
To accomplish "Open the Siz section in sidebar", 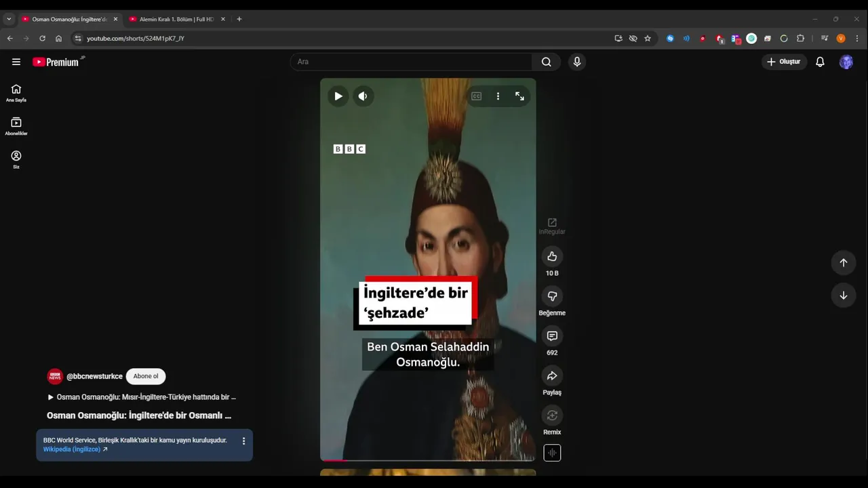I will pyautogui.click(x=16, y=159).
